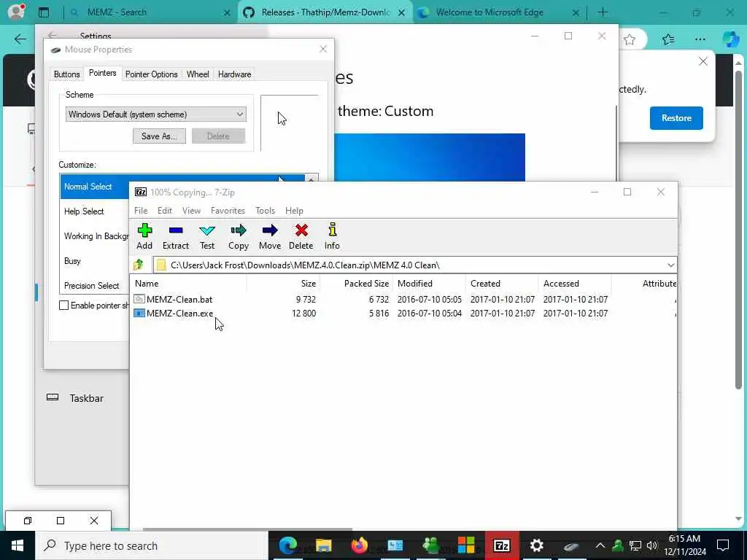Open Firefox from the taskbar
Screen dimensions: 747x560
tap(359, 545)
